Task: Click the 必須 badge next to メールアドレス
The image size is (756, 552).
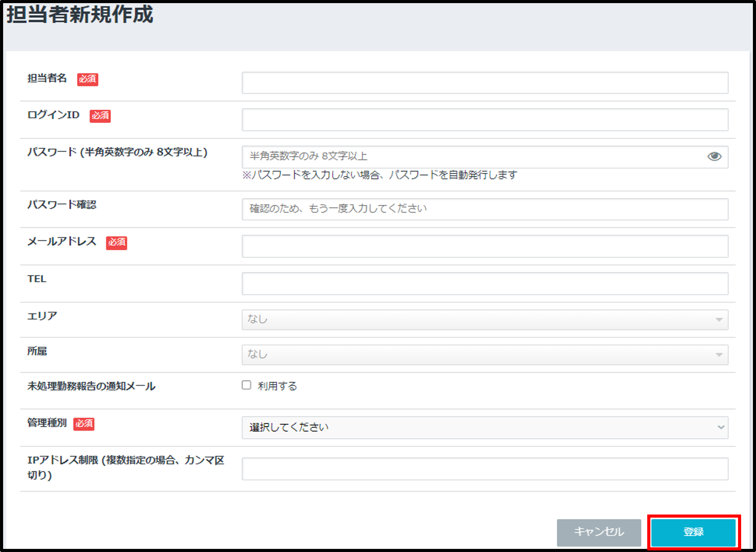Action: coord(116,243)
